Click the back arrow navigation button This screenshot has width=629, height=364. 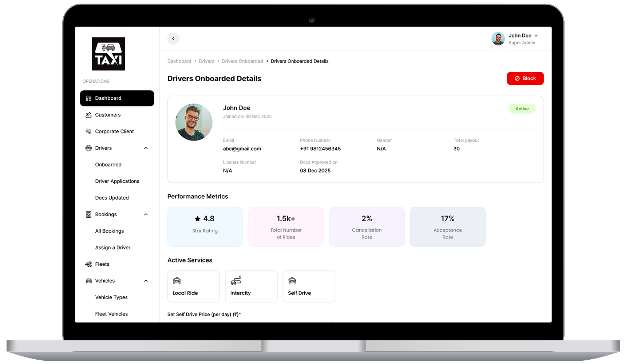pos(173,38)
